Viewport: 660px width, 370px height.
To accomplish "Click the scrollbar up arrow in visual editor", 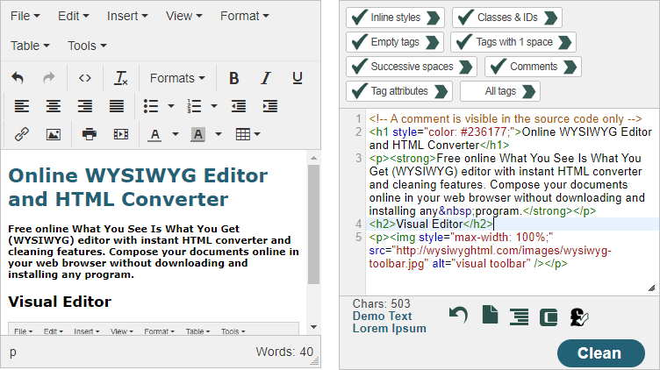I will (x=314, y=158).
